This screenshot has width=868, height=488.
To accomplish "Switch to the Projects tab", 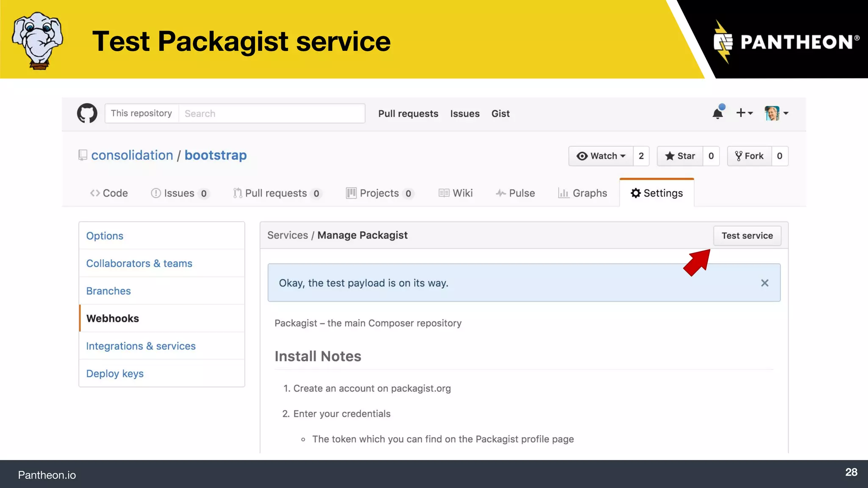I will pyautogui.click(x=380, y=193).
